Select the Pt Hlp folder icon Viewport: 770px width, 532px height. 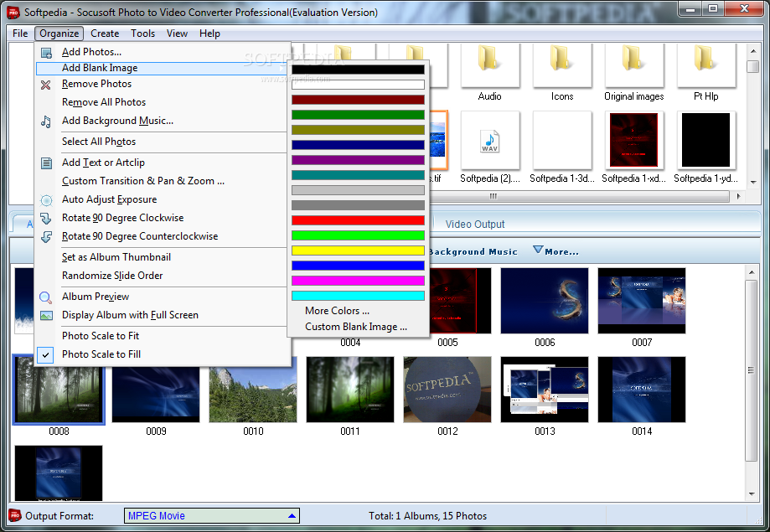tap(706, 59)
